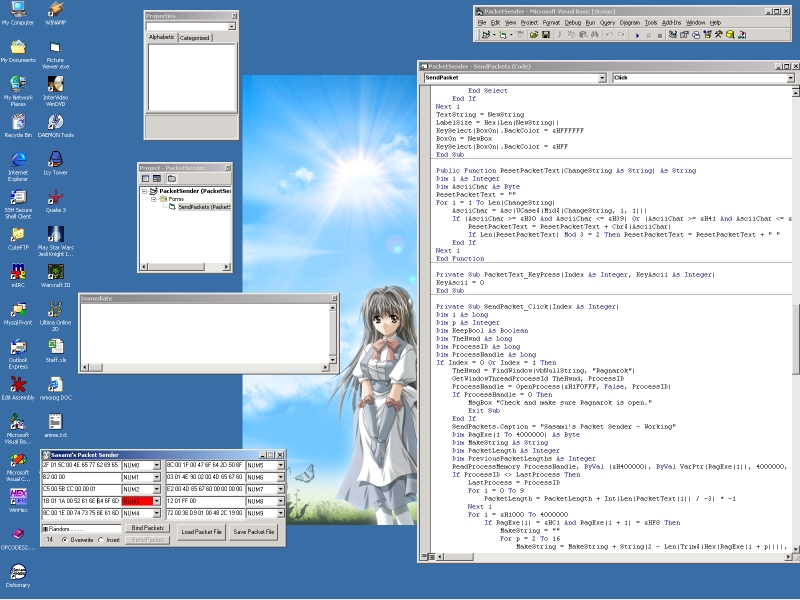
Task: Click the Immediate window horizontal scrollbar
Action: (206, 367)
